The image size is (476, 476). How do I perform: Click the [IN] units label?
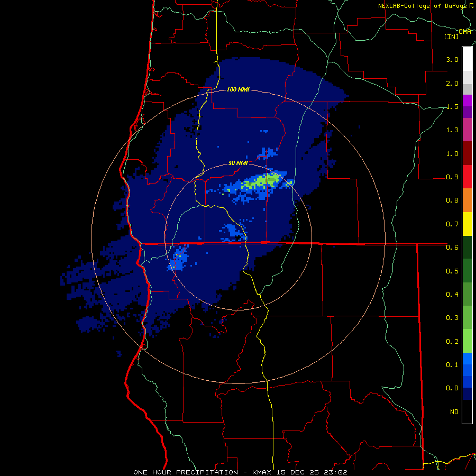coord(452,36)
